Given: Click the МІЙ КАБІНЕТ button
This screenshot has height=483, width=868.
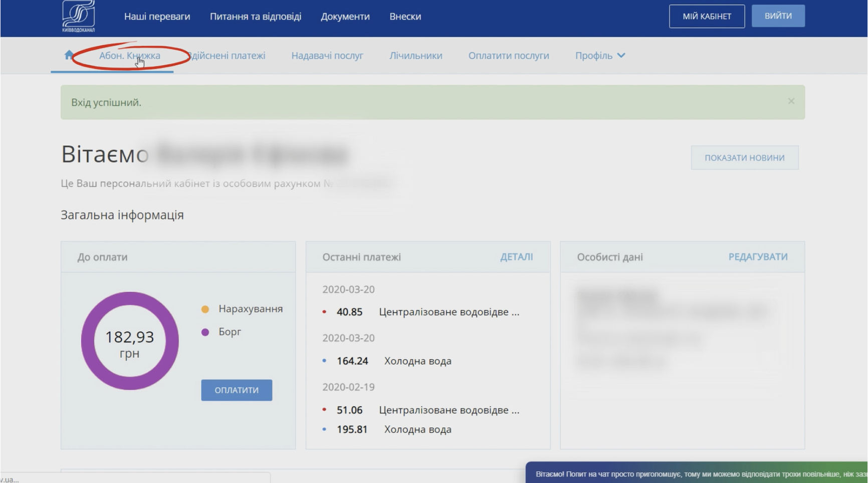Looking at the screenshot, I should pyautogui.click(x=707, y=17).
